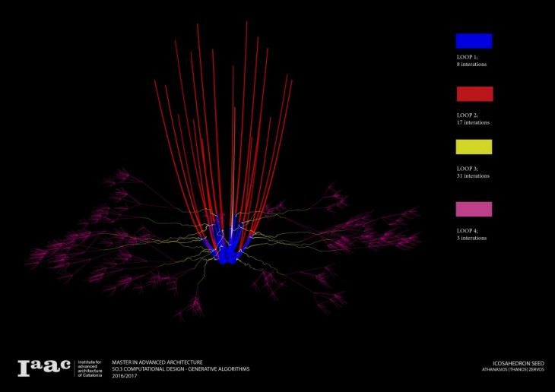Viewport: 555px width, 392px height.
Task: Click the 'LOOP 3: 31 iterations' label
Action: pos(473,172)
